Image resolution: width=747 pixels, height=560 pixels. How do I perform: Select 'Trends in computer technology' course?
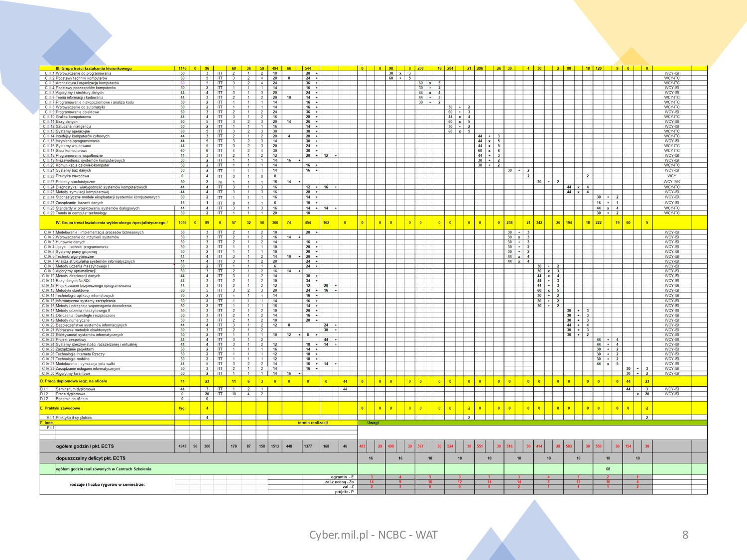81,213
